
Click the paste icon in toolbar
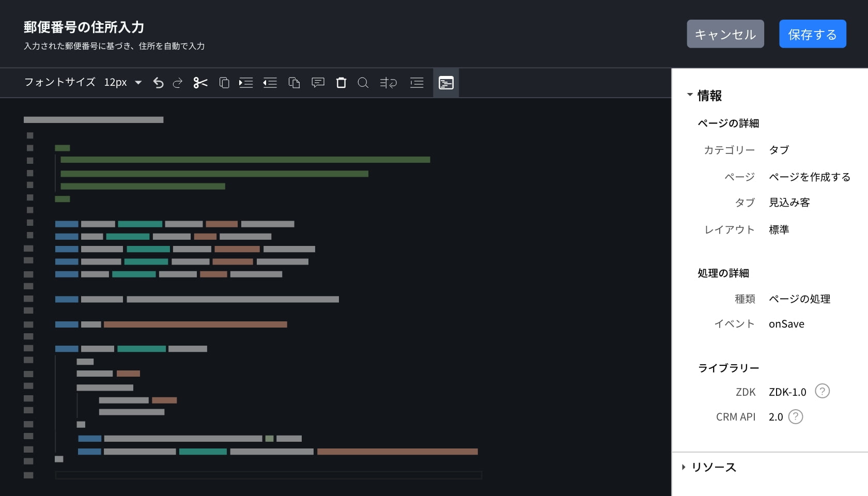click(294, 83)
